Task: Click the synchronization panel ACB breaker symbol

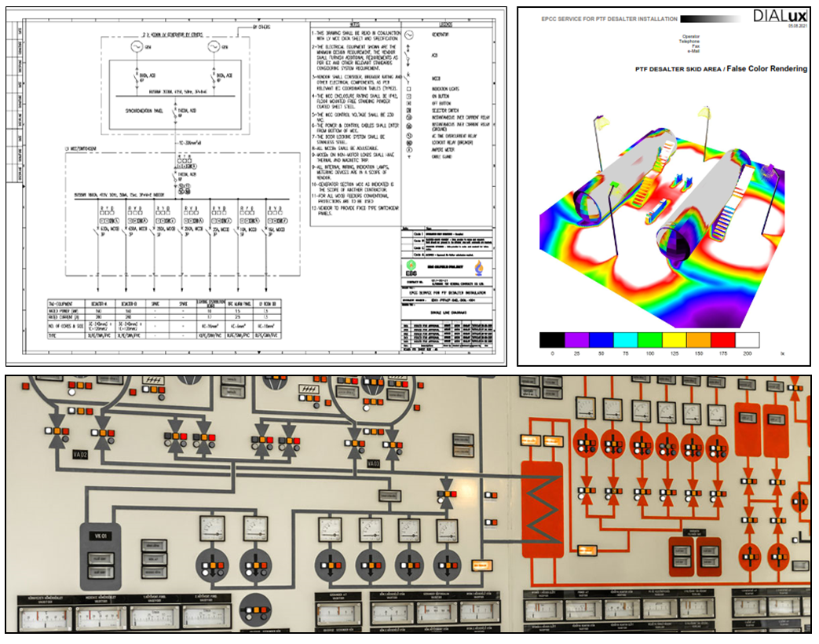Action: coord(176,112)
